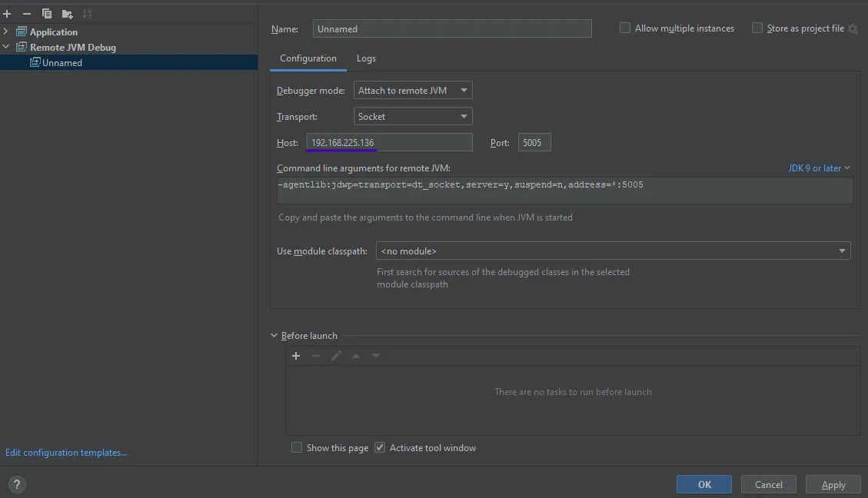Copy the Unnamed configuration

pyautogui.click(x=45, y=13)
